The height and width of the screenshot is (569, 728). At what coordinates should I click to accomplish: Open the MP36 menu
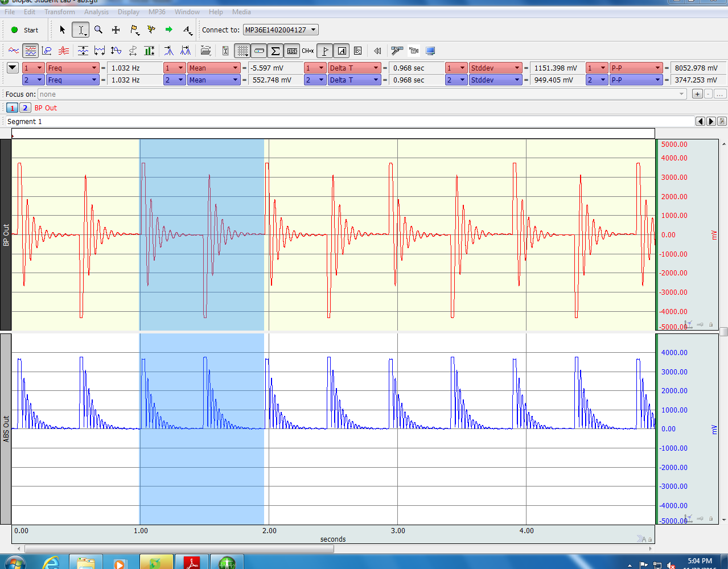(x=157, y=11)
